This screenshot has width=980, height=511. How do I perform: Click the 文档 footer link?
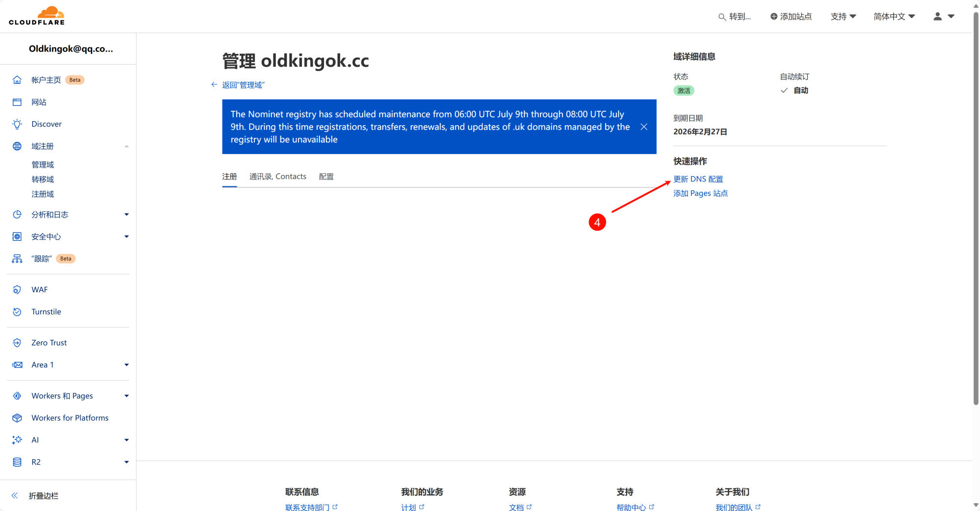click(516, 507)
